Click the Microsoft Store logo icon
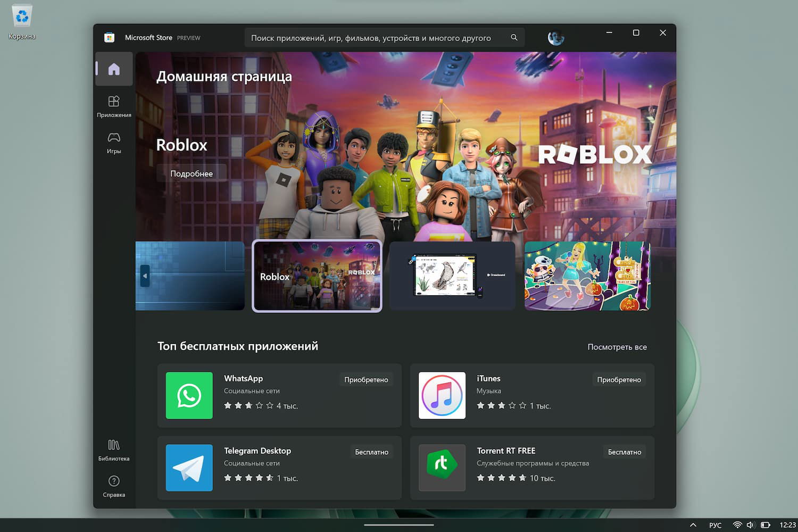Screen dimensions: 798x532 tap(110, 38)
